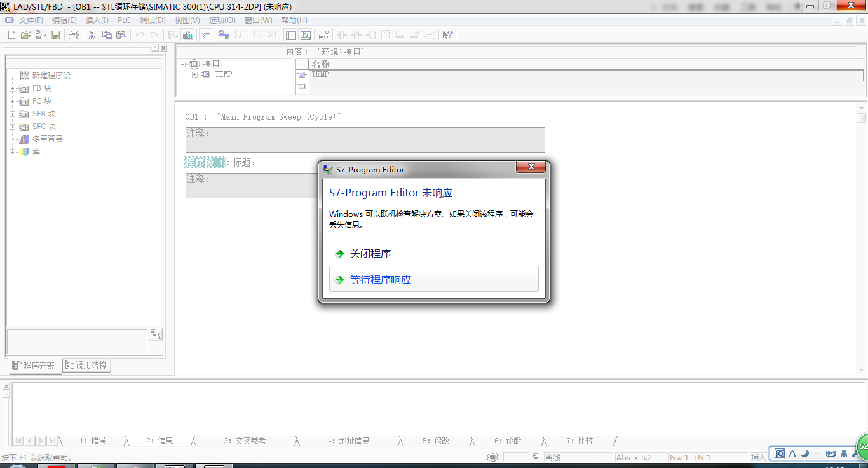Viewport: 868px width, 468px height.
Task: Expand the TEMP node in the interface tree
Action: [195, 75]
